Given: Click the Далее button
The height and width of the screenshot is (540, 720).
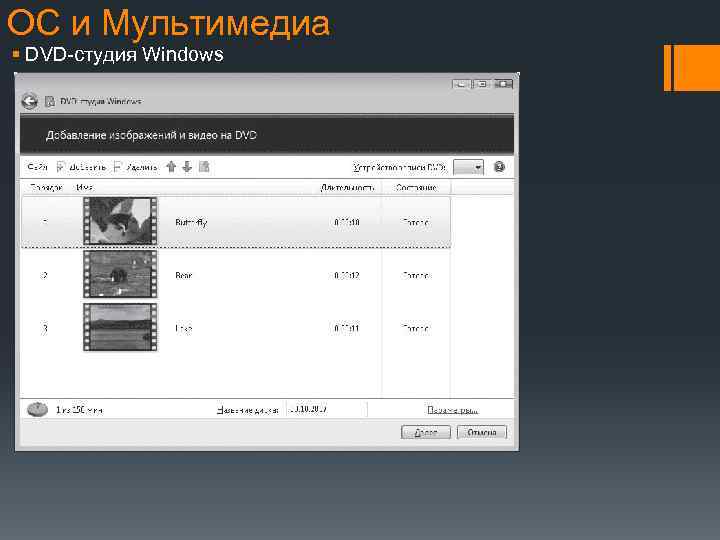Looking at the screenshot, I should coord(426,432).
